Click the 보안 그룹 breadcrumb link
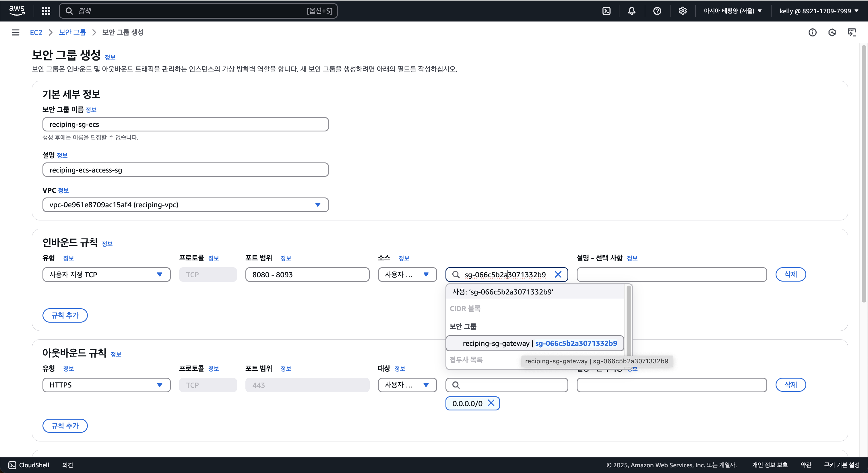 72,32
